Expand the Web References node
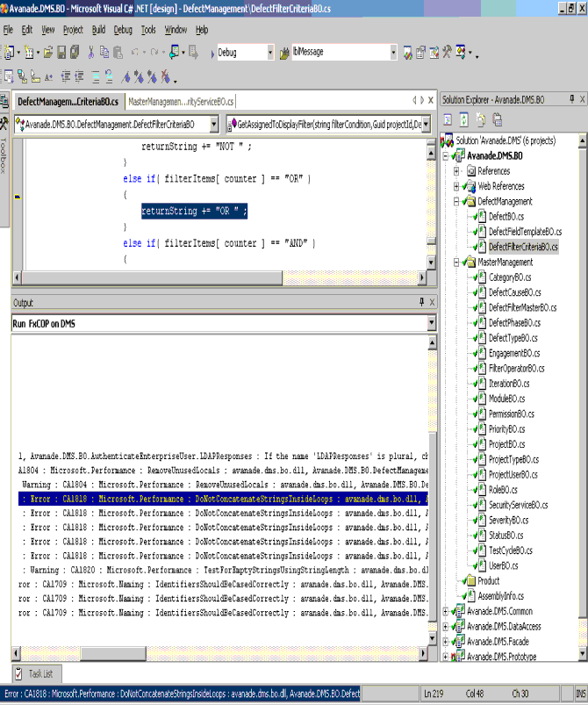Screen dimensions: 588x705 456,186
